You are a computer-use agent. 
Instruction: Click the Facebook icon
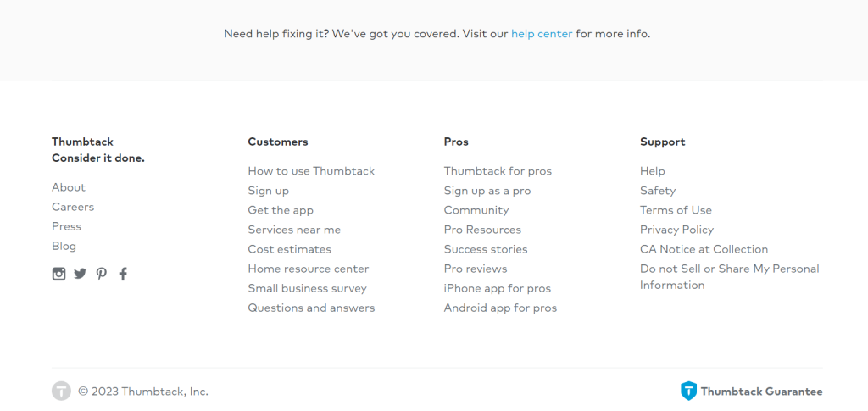[x=123, y=274]
